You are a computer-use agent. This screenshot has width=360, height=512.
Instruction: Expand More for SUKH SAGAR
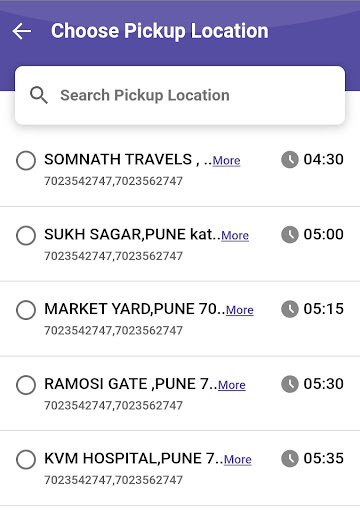coord(235,236)
